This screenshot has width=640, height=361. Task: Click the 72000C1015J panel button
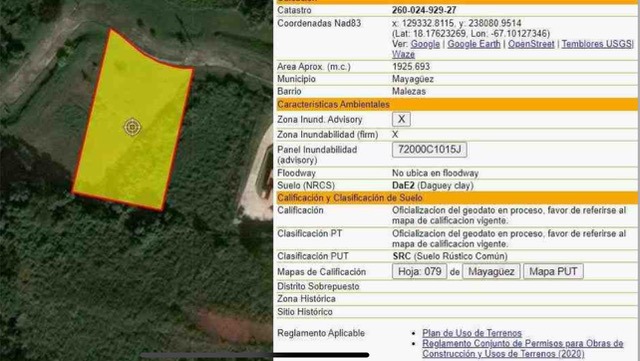pos(429,149)
